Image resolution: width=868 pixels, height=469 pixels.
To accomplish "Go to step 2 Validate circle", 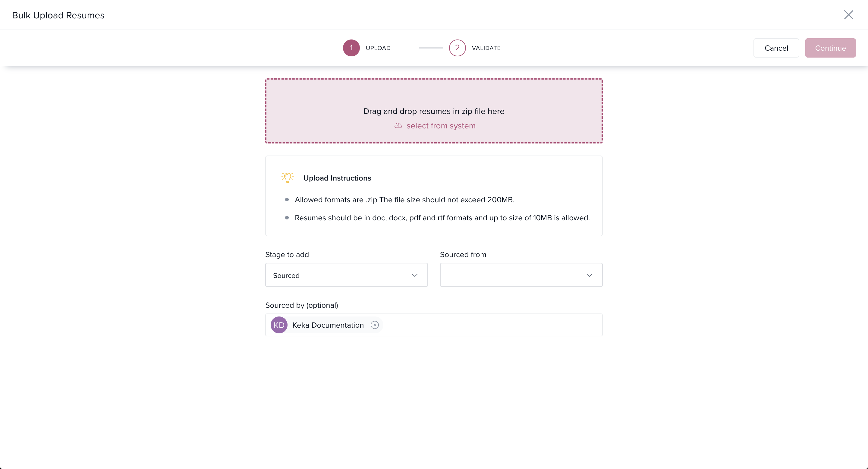I will pyautogui.click(x=457, y=48).
